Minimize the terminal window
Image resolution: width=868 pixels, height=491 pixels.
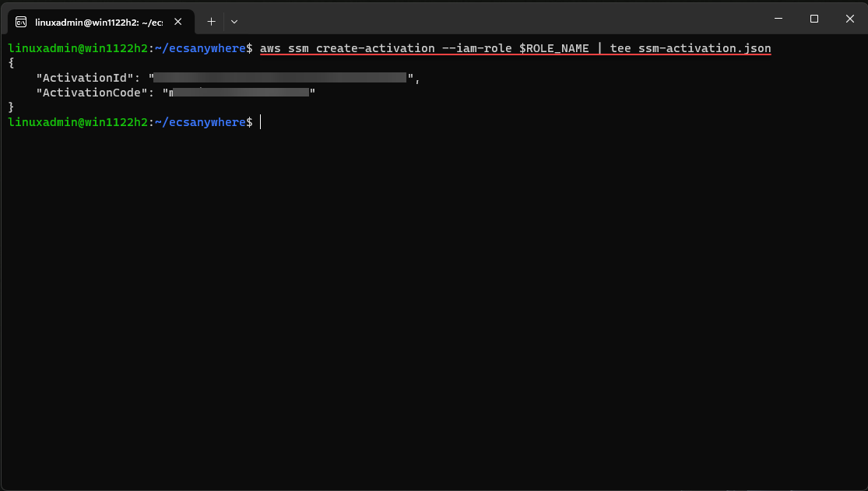778,18
